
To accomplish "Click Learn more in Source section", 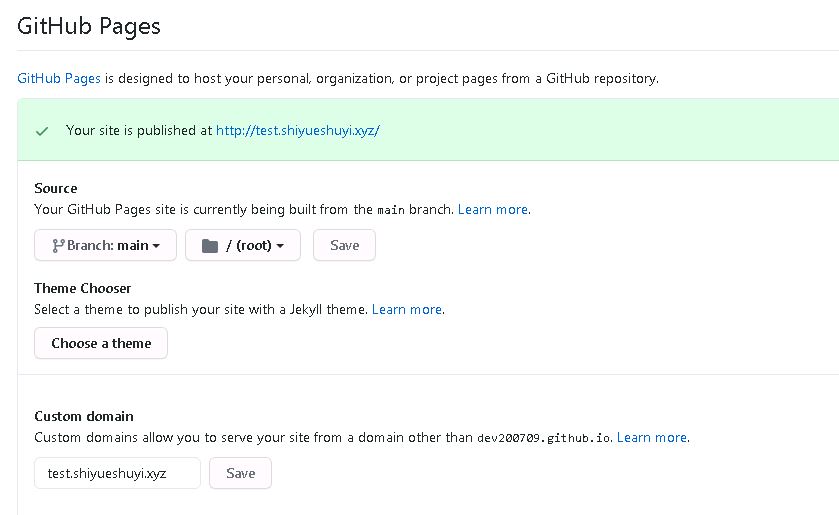I will tap(493, 209).
